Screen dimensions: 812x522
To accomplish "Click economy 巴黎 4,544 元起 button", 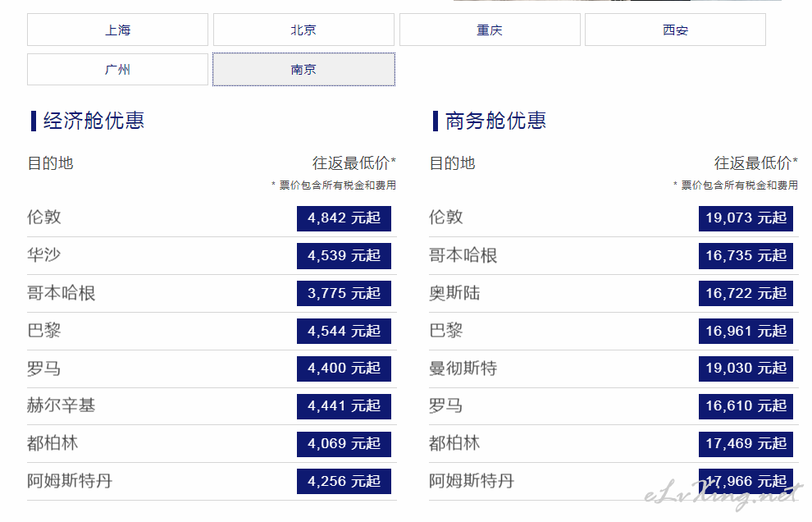I will (344, 332).
